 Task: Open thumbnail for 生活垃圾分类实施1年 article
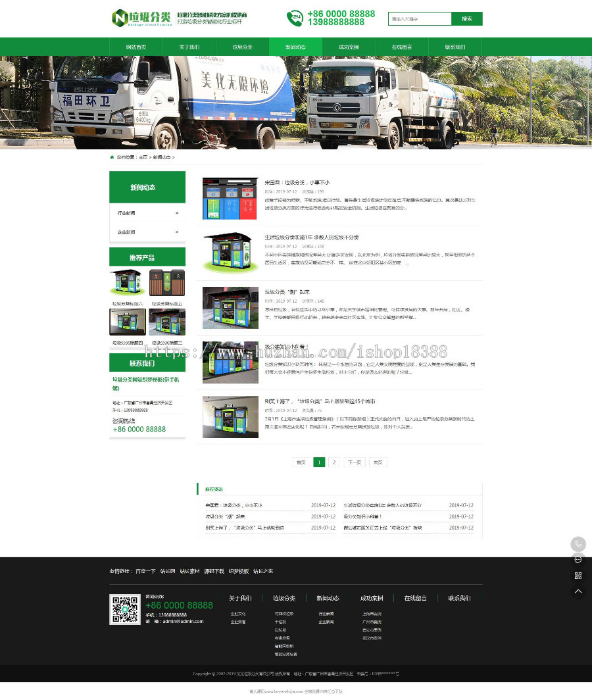coord(230,253)
